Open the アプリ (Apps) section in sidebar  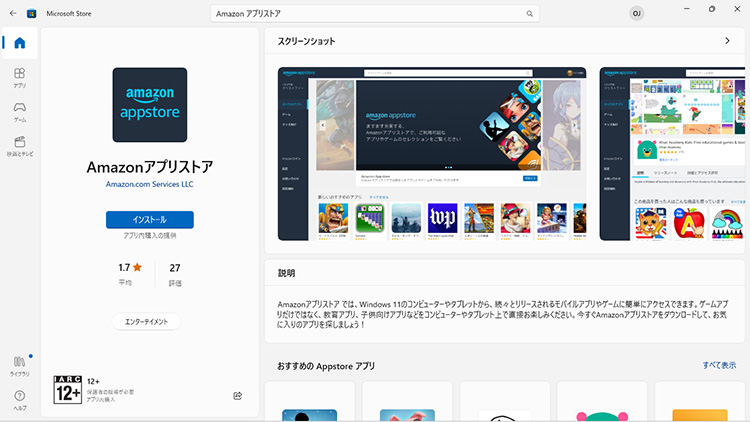pos(19,77)
